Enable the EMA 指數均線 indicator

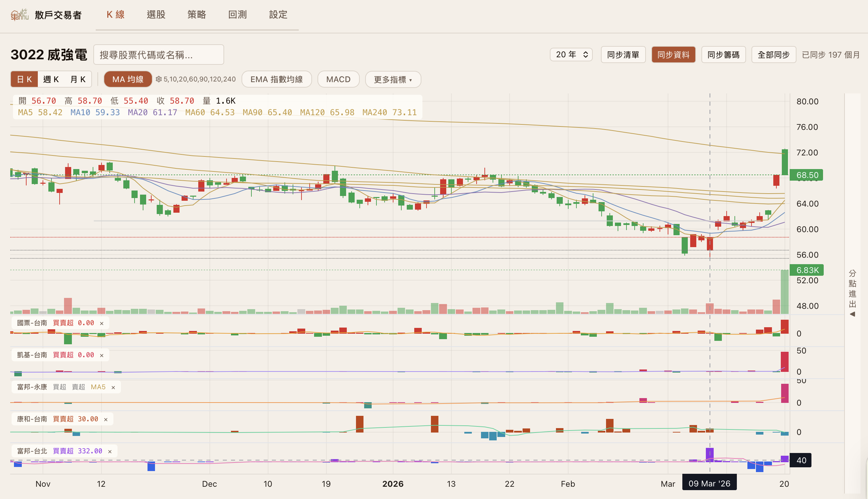pyautogui.click(x=276, y=79)
